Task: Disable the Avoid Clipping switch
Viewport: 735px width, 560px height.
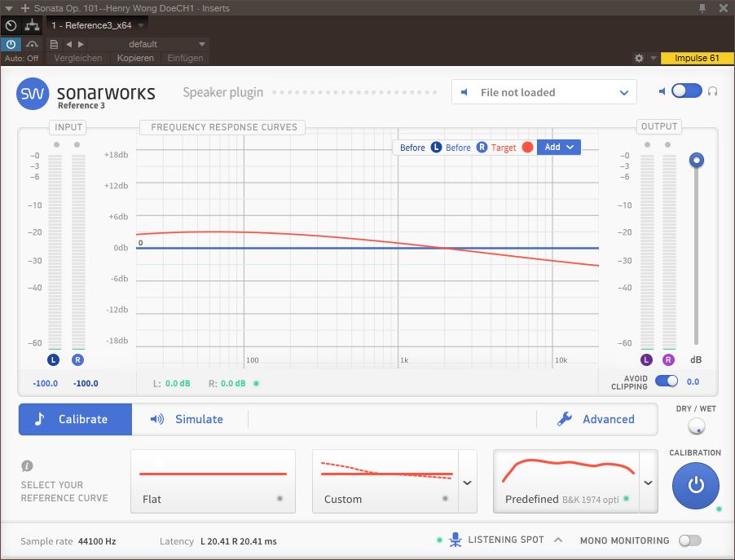Action: 667,381
